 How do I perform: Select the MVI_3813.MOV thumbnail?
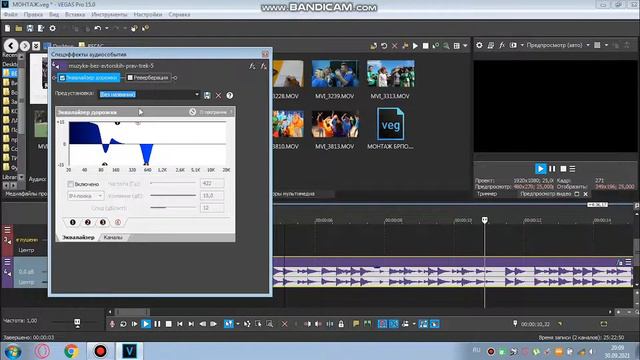335,124
